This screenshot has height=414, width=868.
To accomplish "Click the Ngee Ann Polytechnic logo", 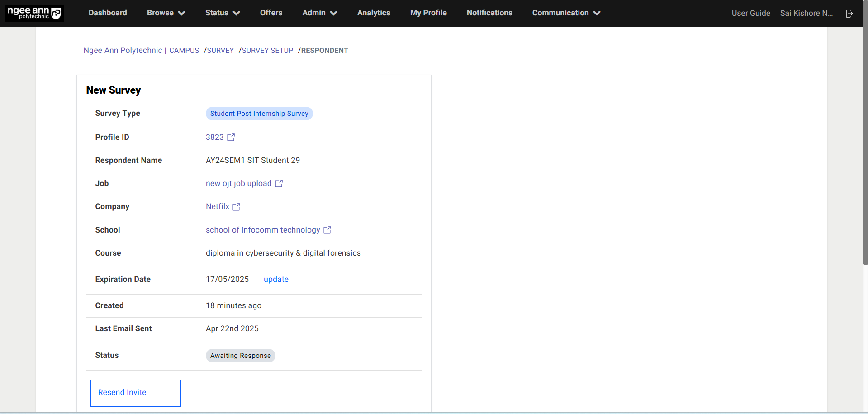I will pyautogui.click(x=34, y=13).
